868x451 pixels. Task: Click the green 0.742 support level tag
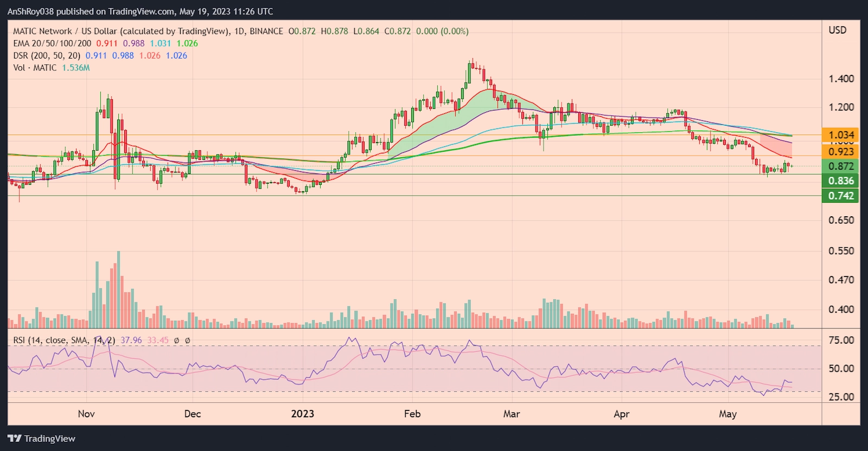click(840, 196)
